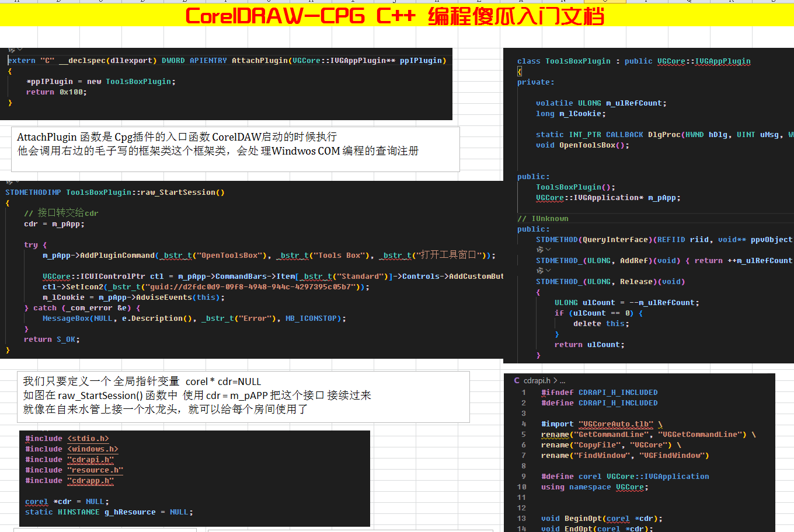
Task: Select the yellow CorelDRAW-CPG title banner
Action: click(395, 16)
